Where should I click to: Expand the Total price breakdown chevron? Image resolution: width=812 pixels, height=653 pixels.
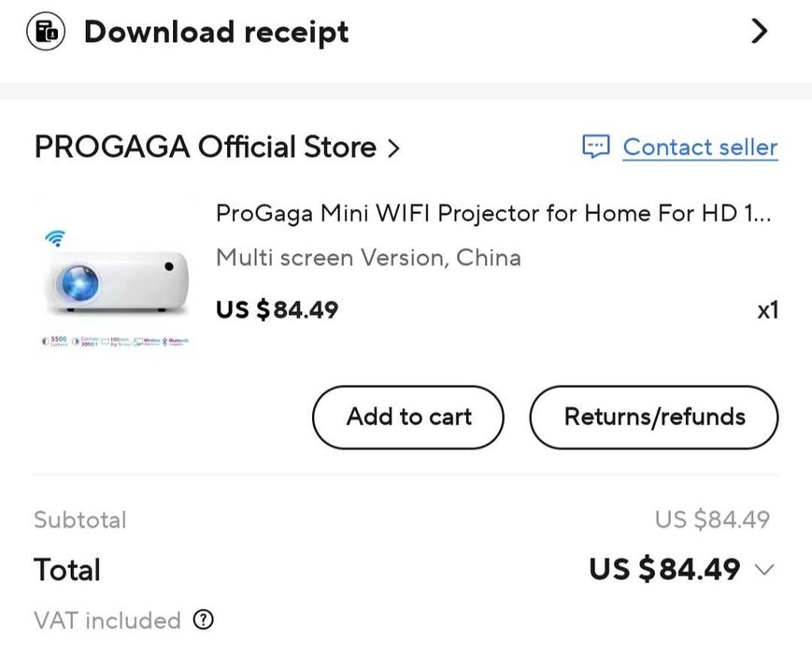click(x=763, y=570)
